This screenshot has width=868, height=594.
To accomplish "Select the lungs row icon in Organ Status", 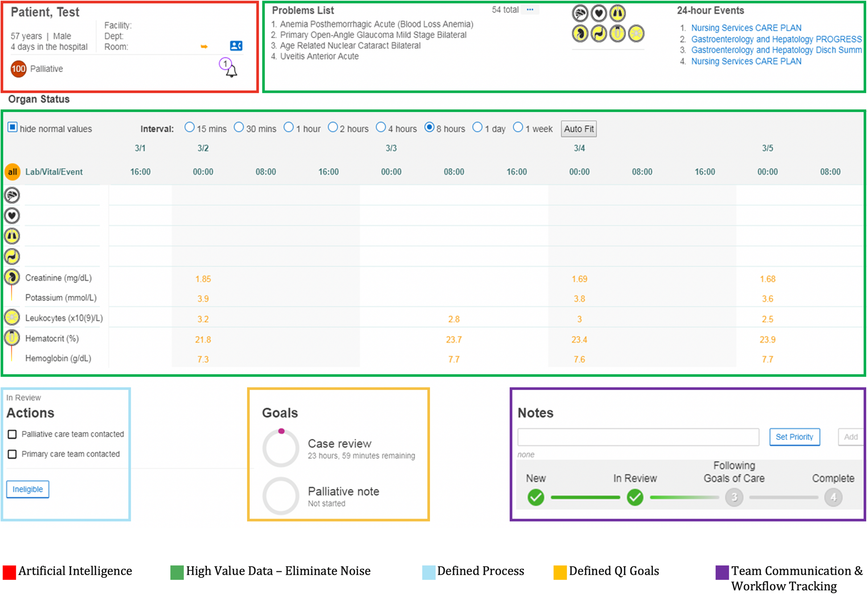I will point(12,236).
